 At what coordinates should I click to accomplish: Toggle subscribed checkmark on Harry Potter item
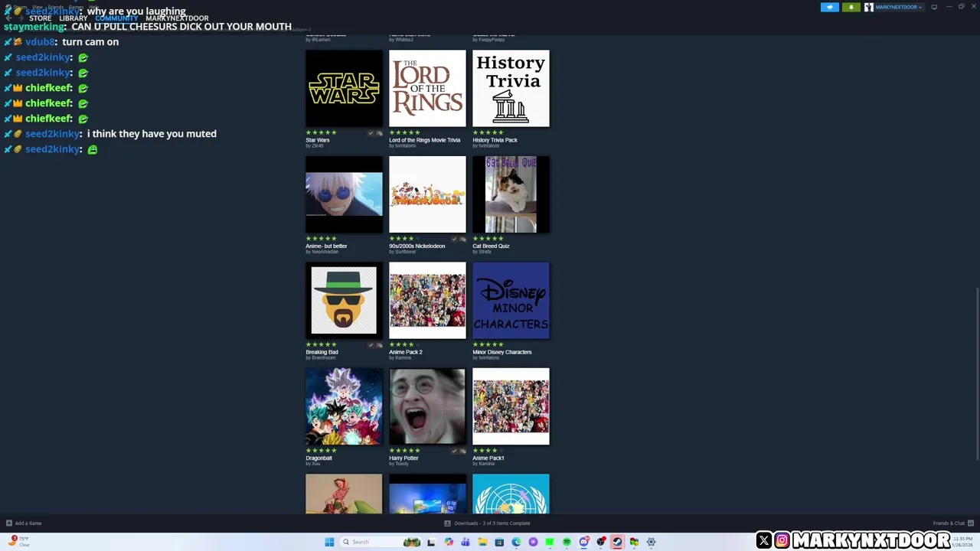tap(455, 451)
